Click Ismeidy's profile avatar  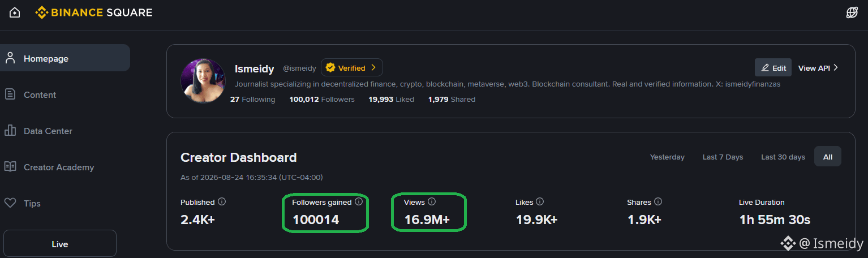point(203,81)
